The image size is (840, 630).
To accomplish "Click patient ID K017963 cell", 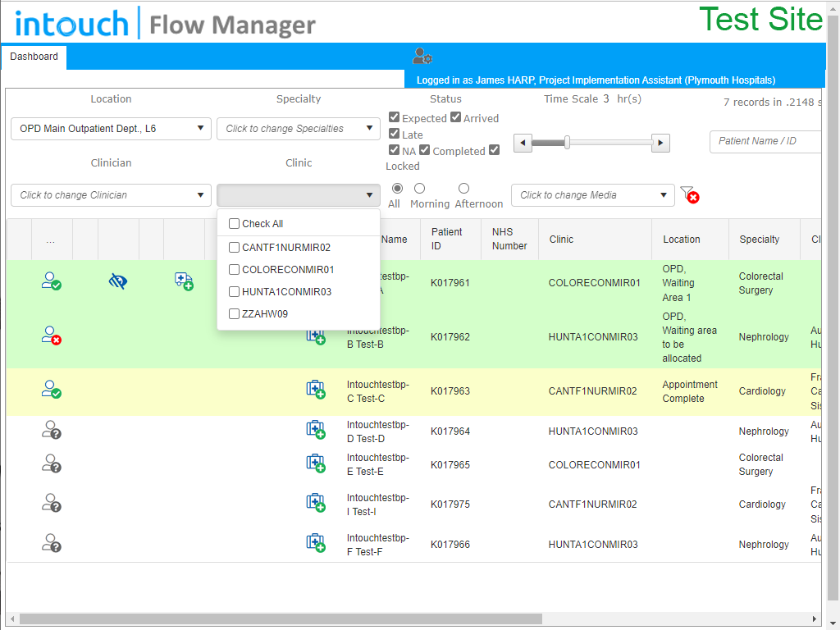I will pyautogui.click(x=450, y=391).
